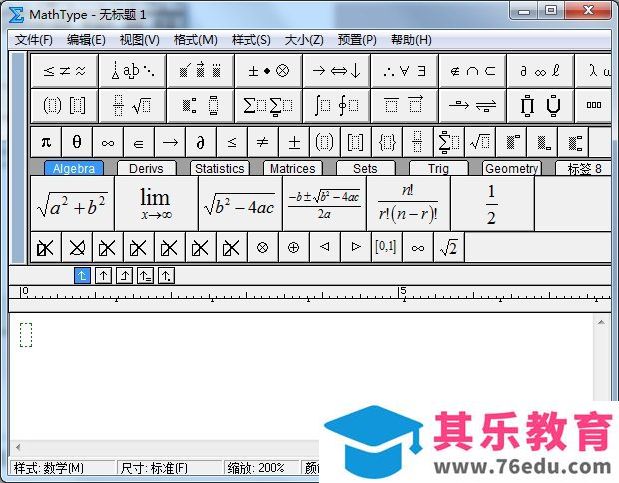Open the 样式(S) menu
619x483 pixels.
(251, 40)
